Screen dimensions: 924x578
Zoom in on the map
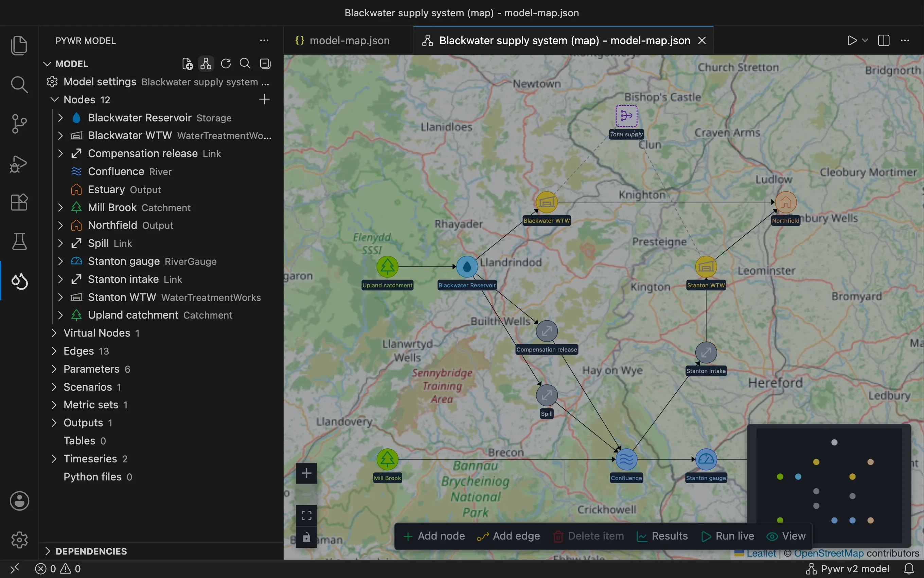coord(306,473)
